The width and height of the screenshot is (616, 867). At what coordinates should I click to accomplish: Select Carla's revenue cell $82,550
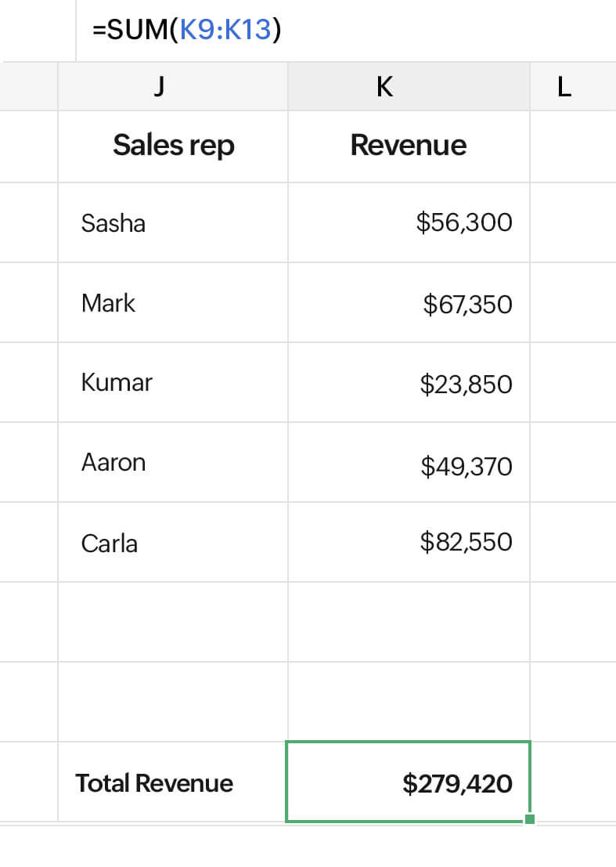tap(408, 543)
